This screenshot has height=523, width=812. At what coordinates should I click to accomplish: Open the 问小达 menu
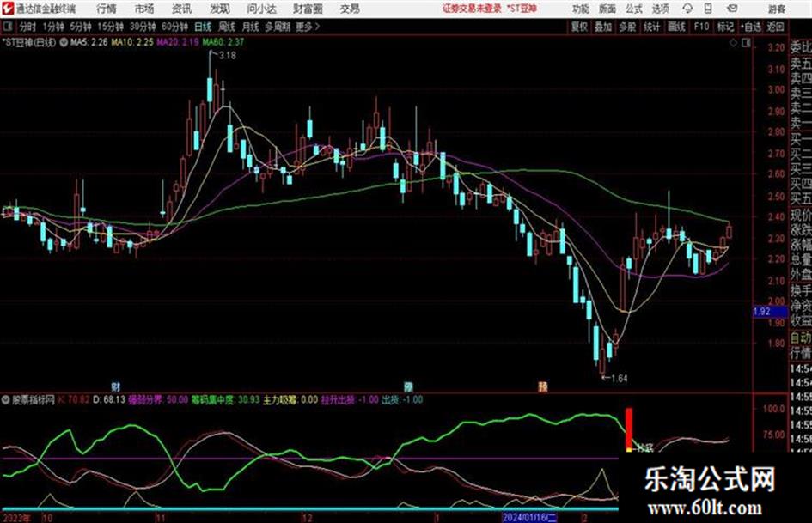point(261,9)
